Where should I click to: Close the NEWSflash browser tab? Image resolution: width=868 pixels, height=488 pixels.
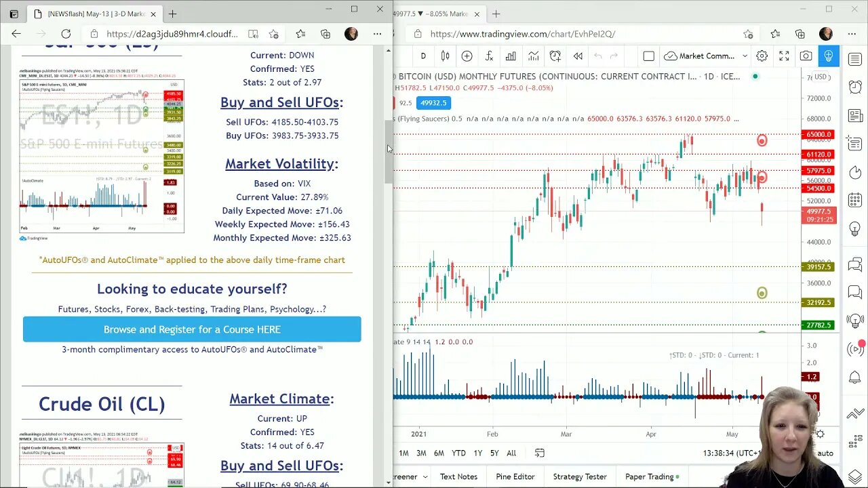click(153, 14)
